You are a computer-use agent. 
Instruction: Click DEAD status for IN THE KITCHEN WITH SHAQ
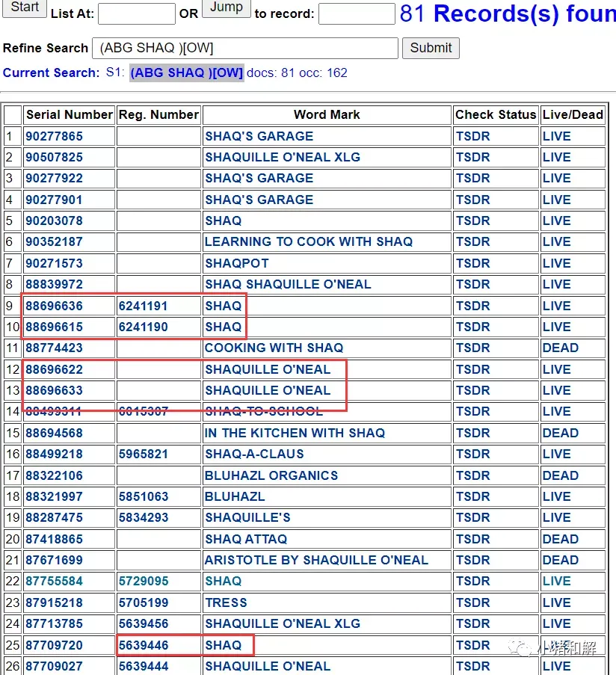[x=561, y=433]
